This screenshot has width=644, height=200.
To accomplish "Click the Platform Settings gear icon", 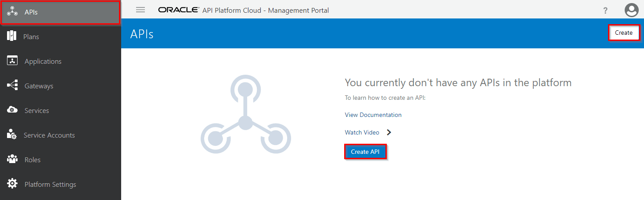I will pyautogui.click(x=12, y=184).
